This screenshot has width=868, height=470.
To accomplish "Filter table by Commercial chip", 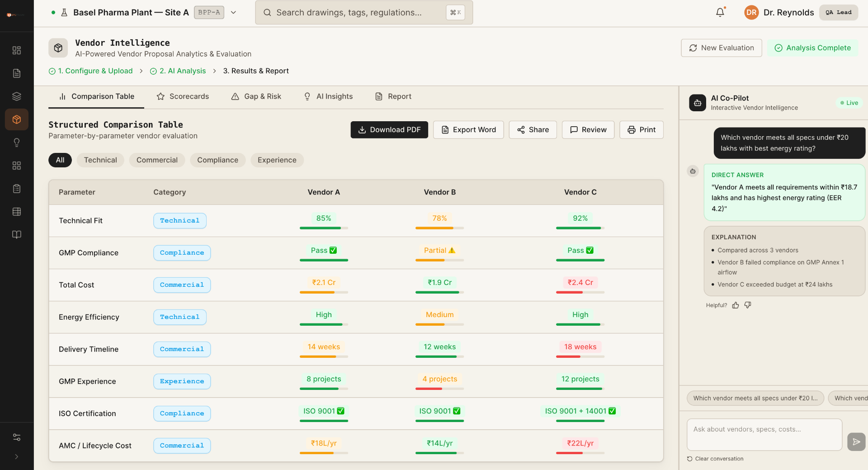I will pos(157,160).
